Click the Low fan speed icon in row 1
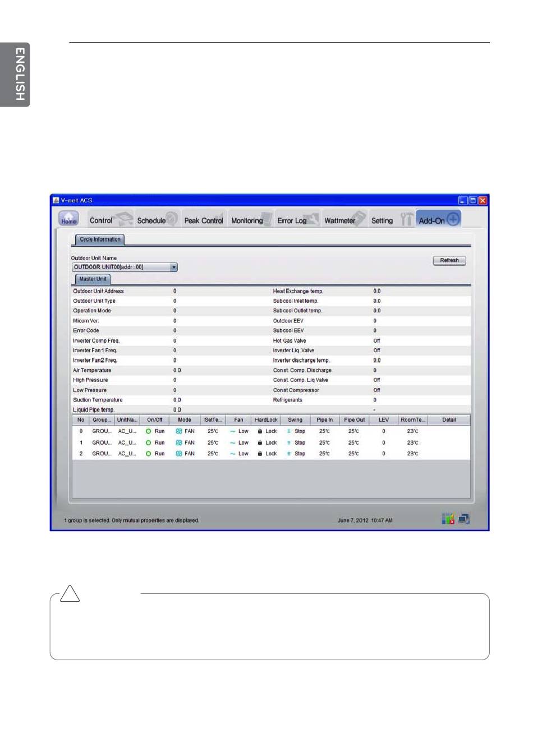 pyautogui.click(x=232, y=442)
